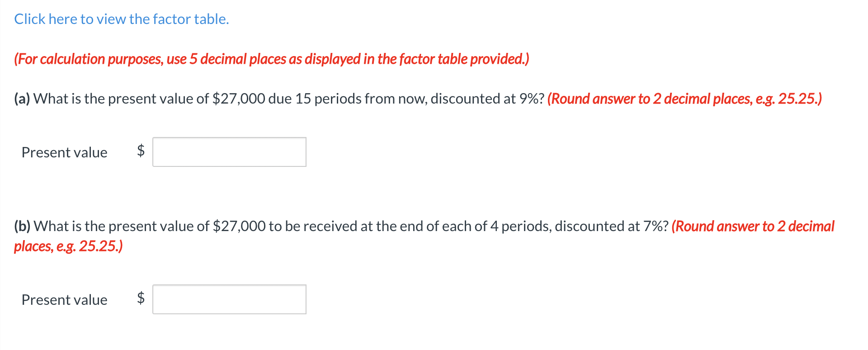Click the Present value input for part (a)
Image resolution: width=868 pixels, height=350 pixels.
229,151
